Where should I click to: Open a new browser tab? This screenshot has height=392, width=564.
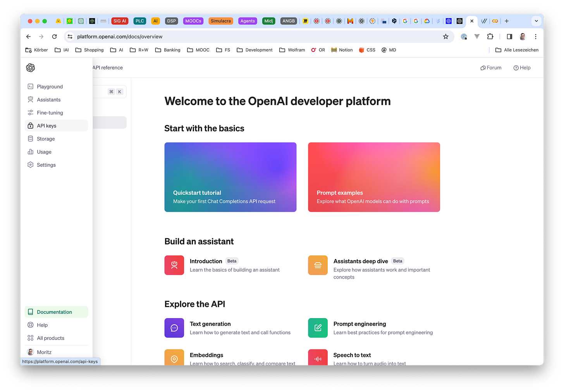point(507,21)
